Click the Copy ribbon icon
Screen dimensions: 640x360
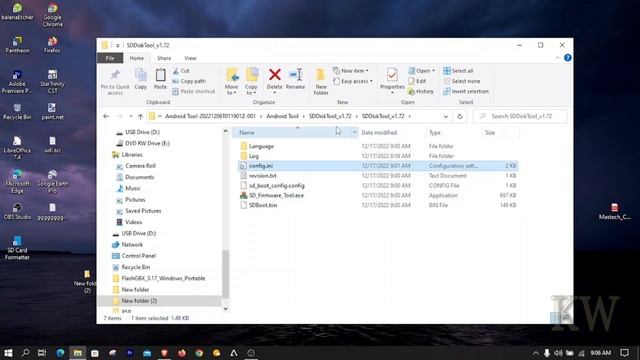pos(141,76)
